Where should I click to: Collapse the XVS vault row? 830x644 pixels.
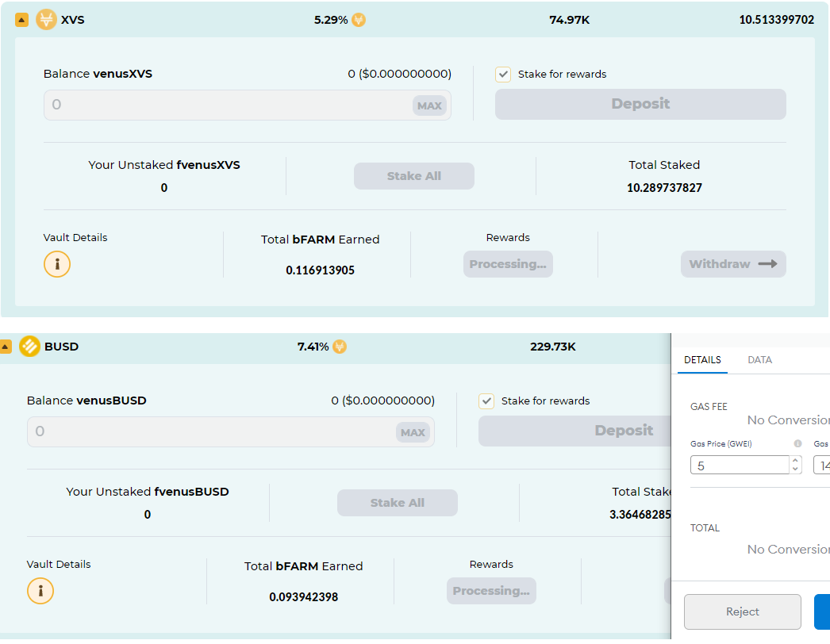21,20
